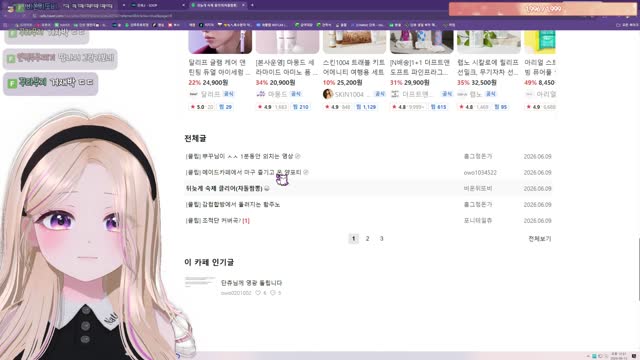Click the SKIN1004 brand avatar icon
The image size is (640, 360).
pos(327,94)
